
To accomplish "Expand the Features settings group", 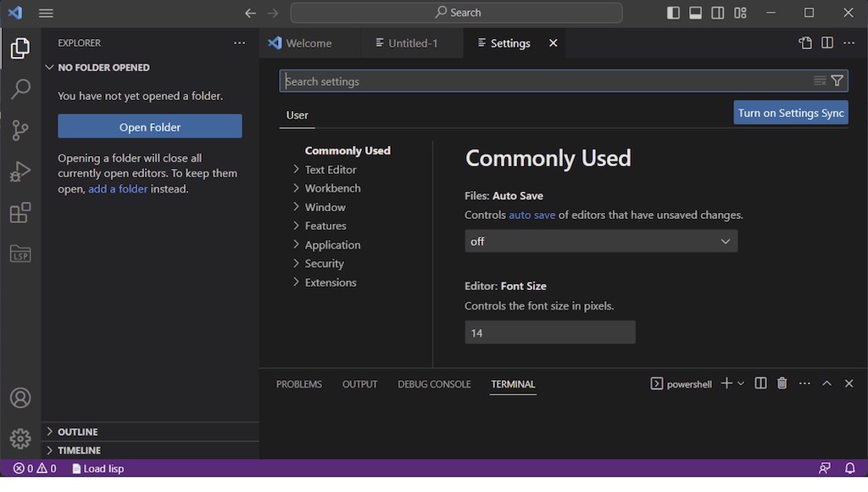I will click(325, 226).
